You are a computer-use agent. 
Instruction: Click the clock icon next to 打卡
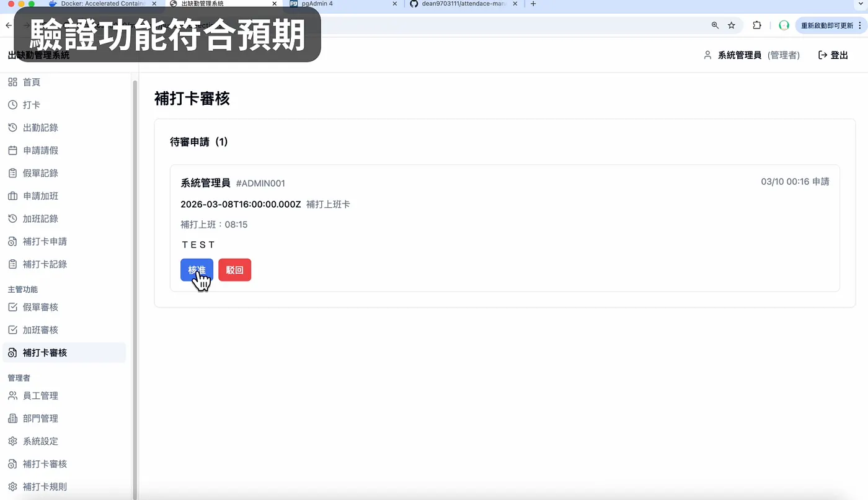(x=12, y=105)
